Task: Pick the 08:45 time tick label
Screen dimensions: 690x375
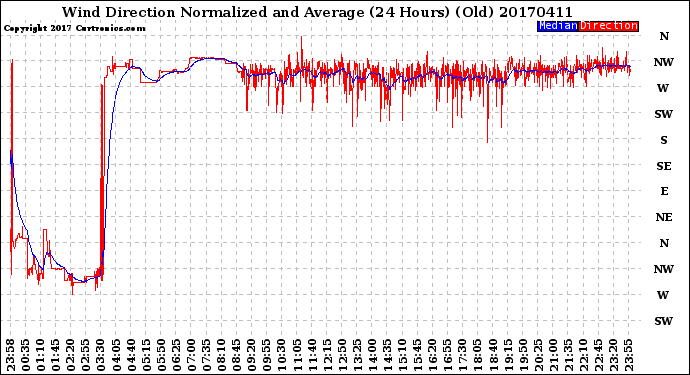Action: [x=236, y=355]
